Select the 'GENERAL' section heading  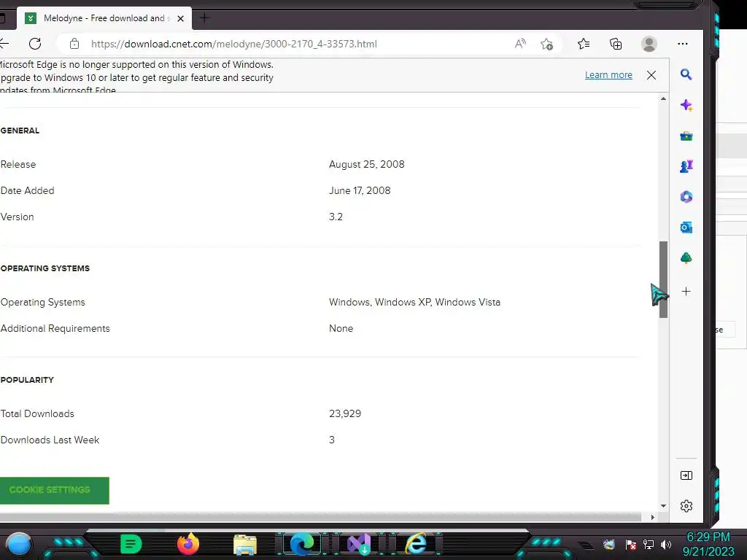tap(20, 131)
